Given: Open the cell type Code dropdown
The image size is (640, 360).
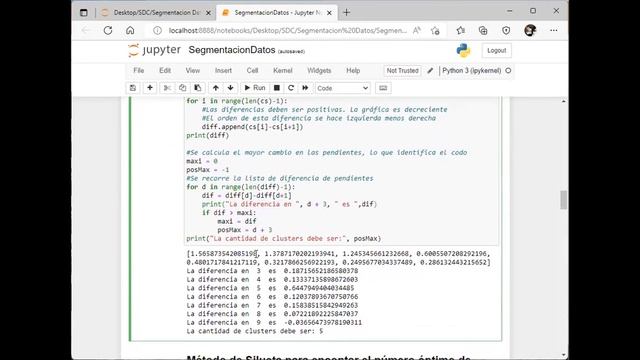Looking at the screenshot, I should pyautogui.click(x=342, y=88).
